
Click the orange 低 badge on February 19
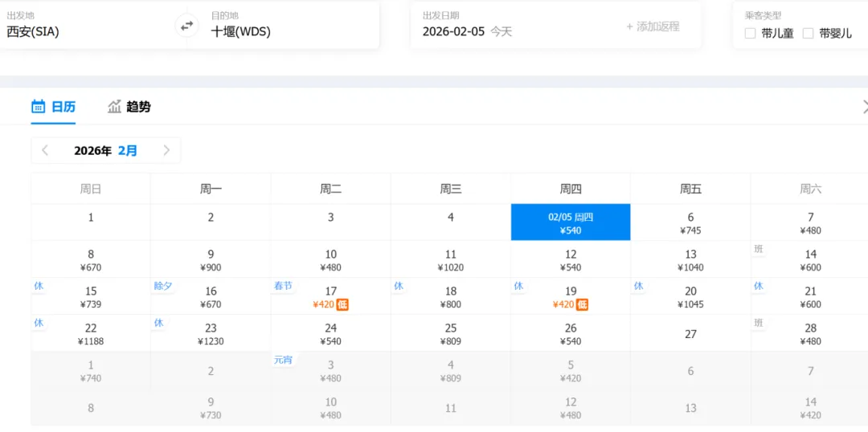[583, 304]
